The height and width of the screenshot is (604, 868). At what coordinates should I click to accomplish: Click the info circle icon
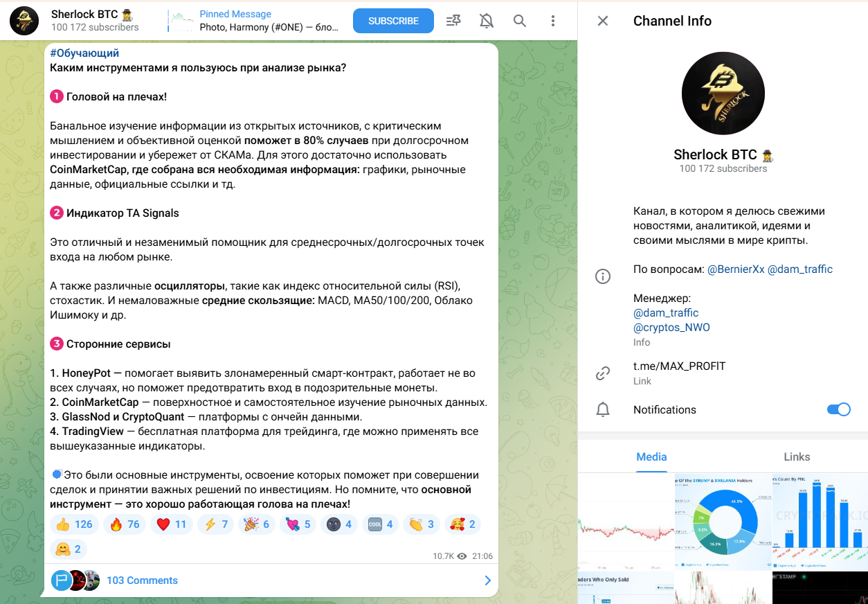coord(603,277)
